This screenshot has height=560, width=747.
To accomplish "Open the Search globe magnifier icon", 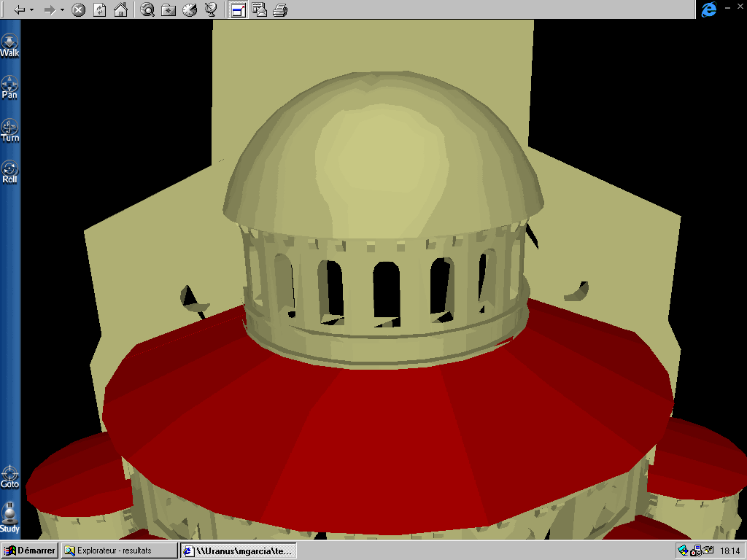I will click(x=147, y=10).
